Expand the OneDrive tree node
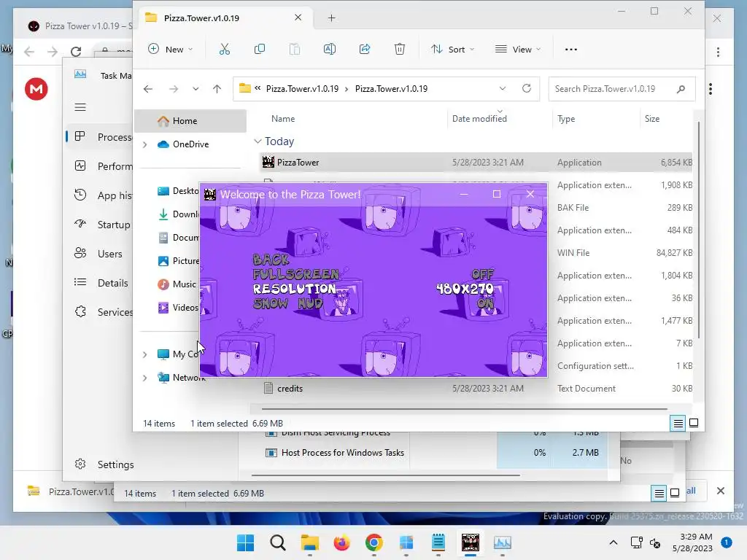 145,144
